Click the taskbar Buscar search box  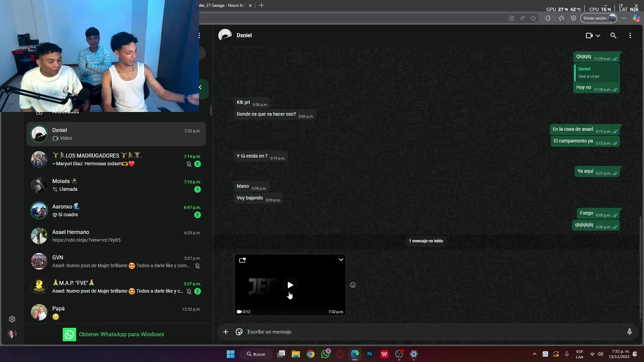(256, 354)
